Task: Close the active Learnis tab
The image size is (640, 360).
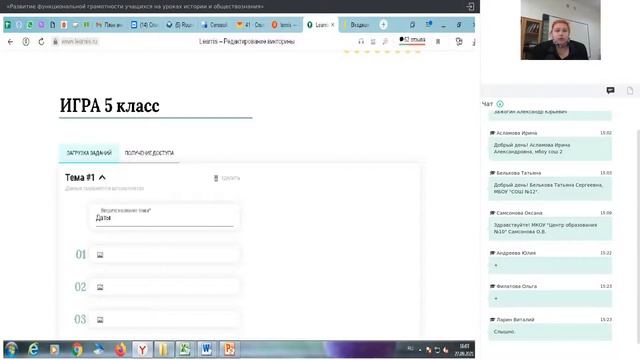Action: (333, 25)
